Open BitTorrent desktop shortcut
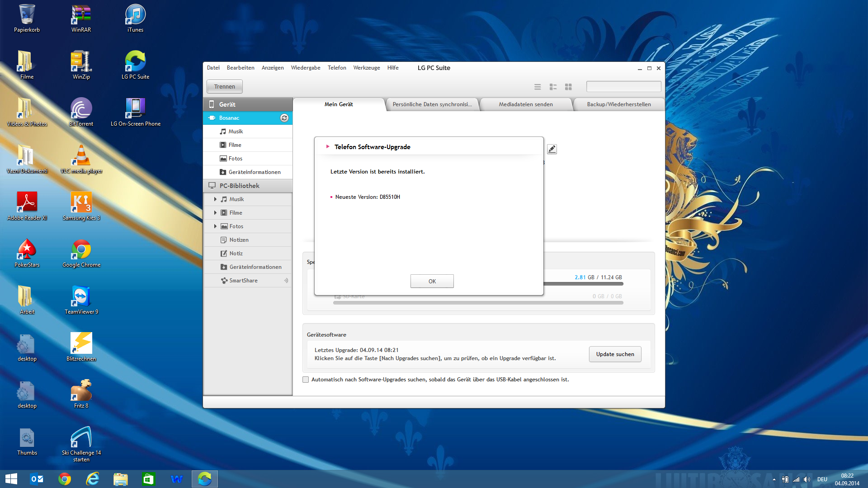 (x=81, y=113)
